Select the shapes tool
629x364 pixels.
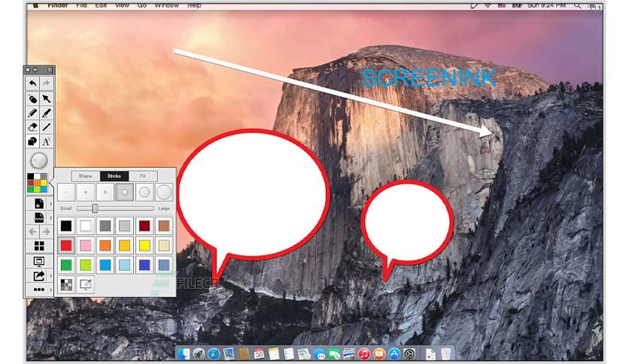pos(32,141)
